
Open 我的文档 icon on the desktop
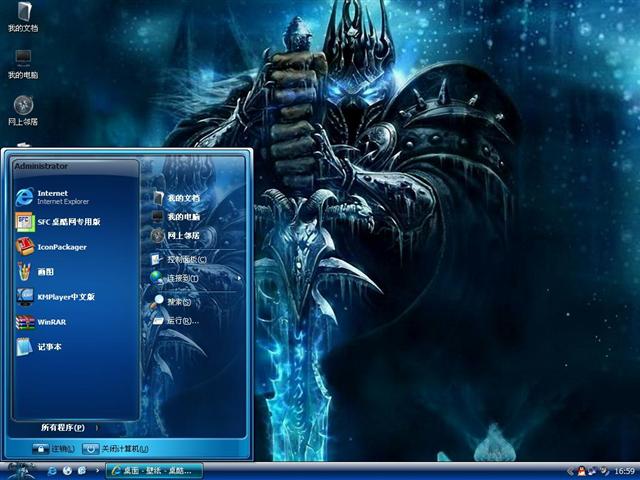23,18
